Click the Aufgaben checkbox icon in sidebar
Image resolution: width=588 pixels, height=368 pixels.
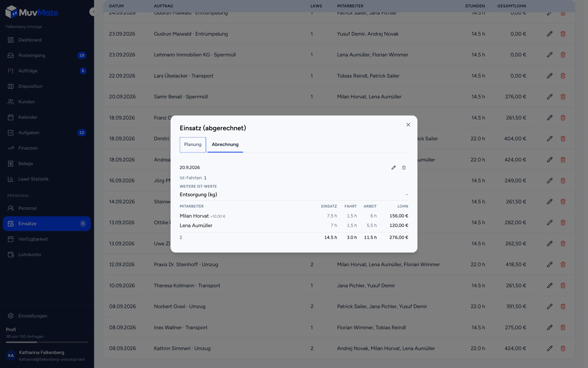click(11, 132)
